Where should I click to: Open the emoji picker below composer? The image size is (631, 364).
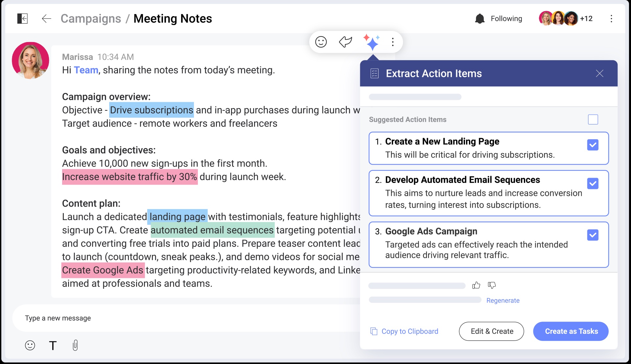30,345
